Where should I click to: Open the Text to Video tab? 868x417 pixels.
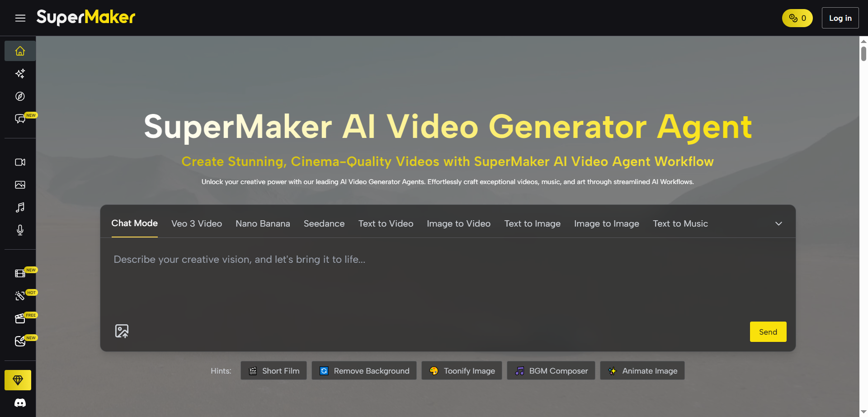click(386, 223)
